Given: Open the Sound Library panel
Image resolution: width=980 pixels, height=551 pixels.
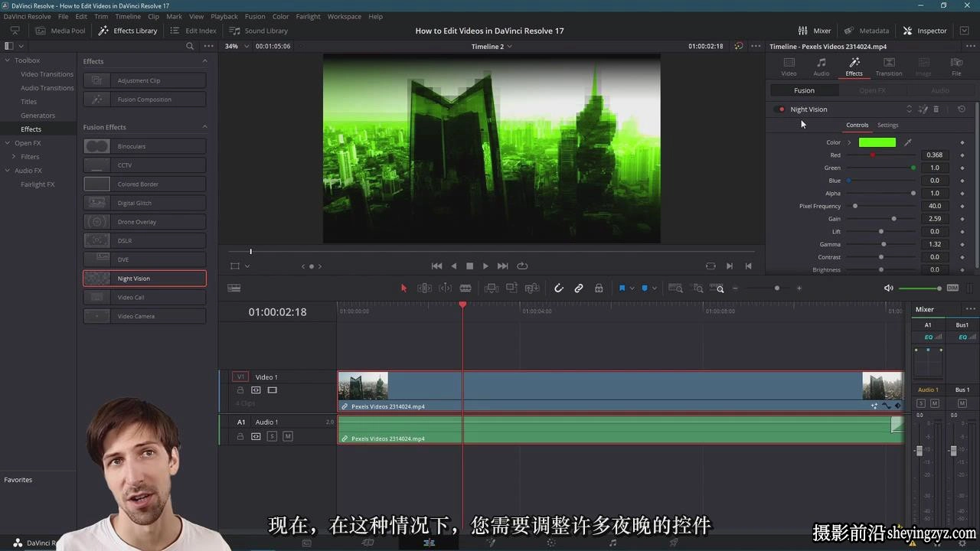Looking at the screenshot, I should click(258, 31).
